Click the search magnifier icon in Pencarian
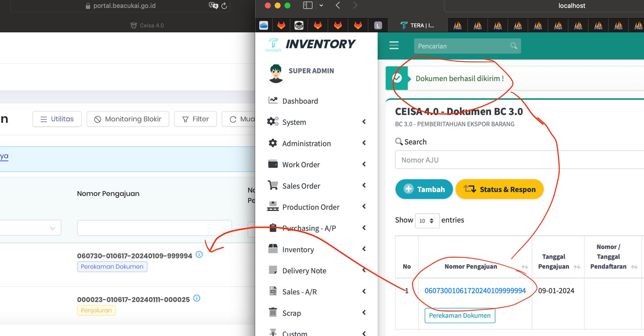The image size is (644, 336). 514,46
